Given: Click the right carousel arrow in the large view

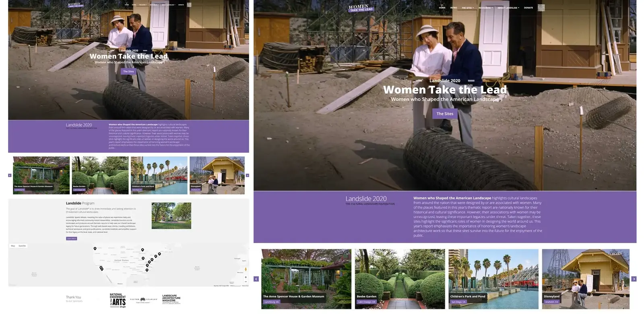Looking at the screenshot, I should point(634,279).
